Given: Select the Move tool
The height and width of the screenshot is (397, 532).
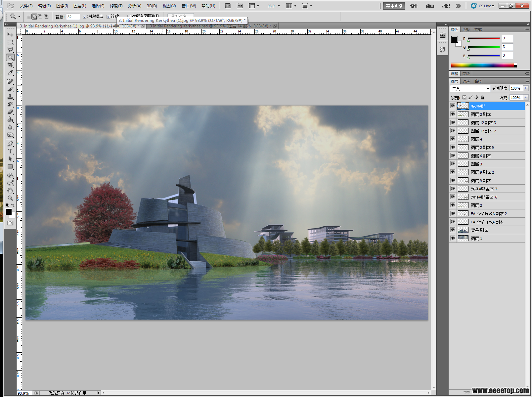Looking at the screenshot, I should [10, 34].
